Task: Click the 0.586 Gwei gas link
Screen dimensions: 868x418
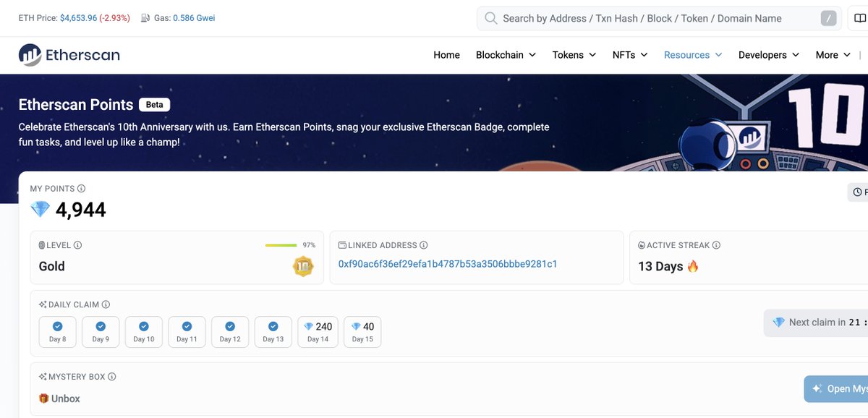Action: pyautogui.click(x=194, y=17)
